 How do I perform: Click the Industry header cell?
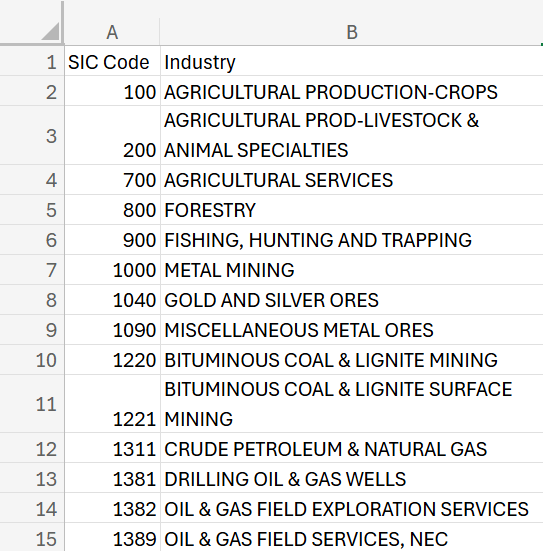(x=351, y=61)
